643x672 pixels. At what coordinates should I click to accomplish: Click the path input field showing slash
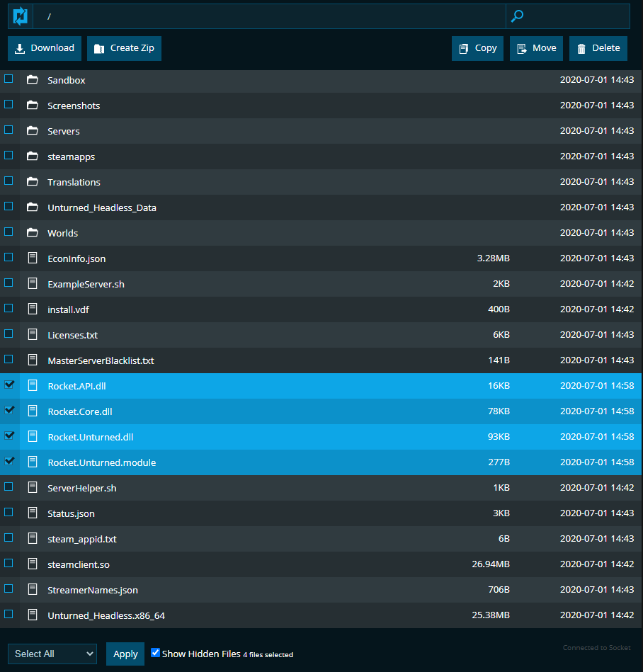(269, 16)
